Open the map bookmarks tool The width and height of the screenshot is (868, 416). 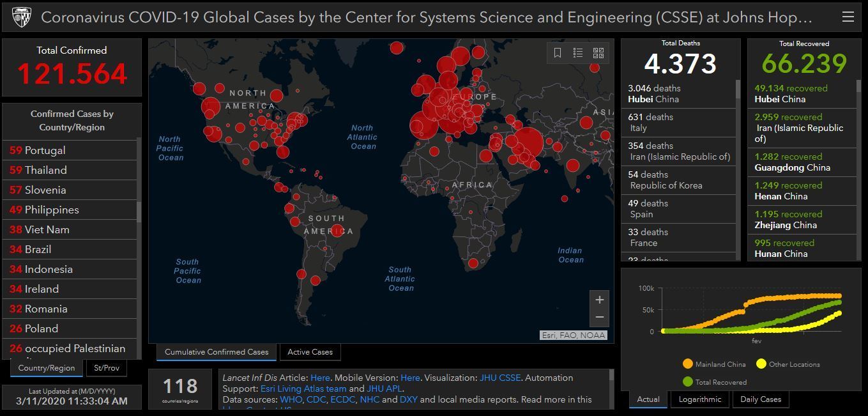click(558, 53)
